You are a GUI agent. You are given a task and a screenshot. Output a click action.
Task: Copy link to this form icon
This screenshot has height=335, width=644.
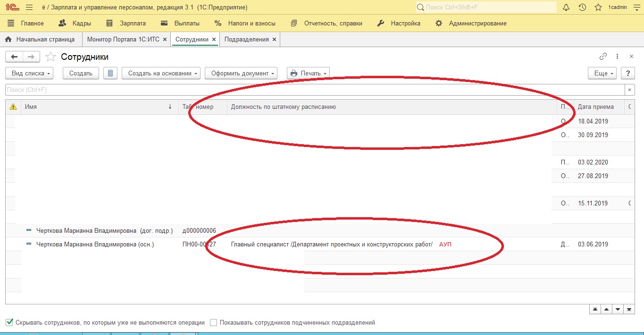tap(603, 57)
